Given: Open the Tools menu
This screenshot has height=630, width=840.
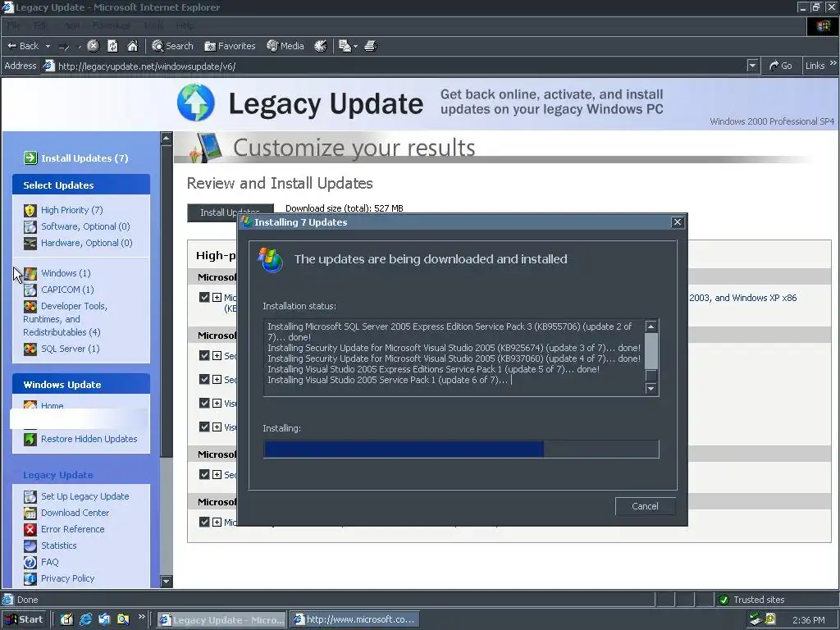Looking at the screenshot, I should tap(153, 25).
